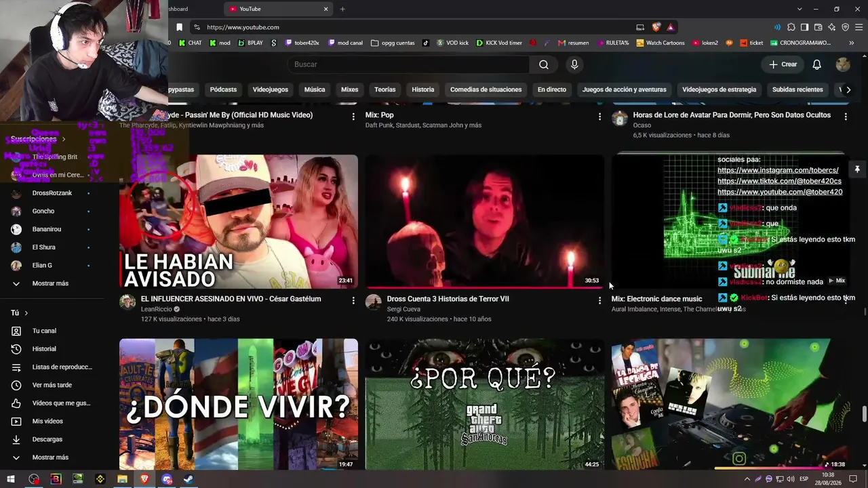Open LeanRiccio channel avatar
Image resolution: width=868 pixels, height=488 pixels.
pos(127,302)
